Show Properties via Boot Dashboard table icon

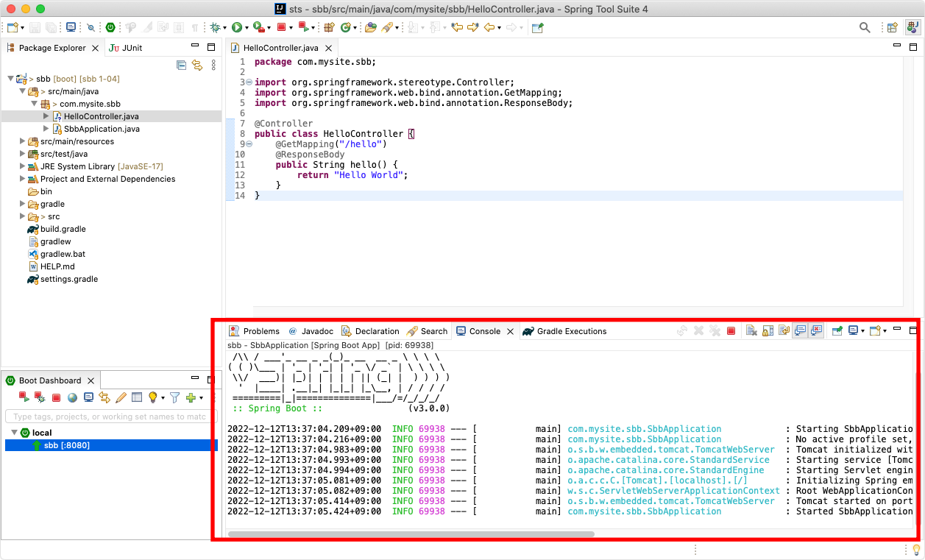[137, 397]
